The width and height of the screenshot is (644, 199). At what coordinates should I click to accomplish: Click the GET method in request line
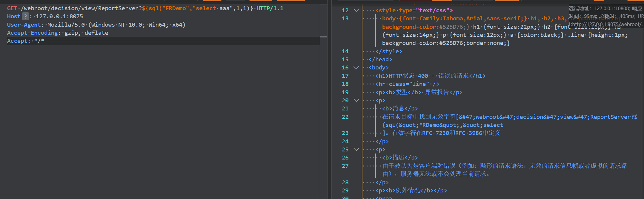[12, 8]
